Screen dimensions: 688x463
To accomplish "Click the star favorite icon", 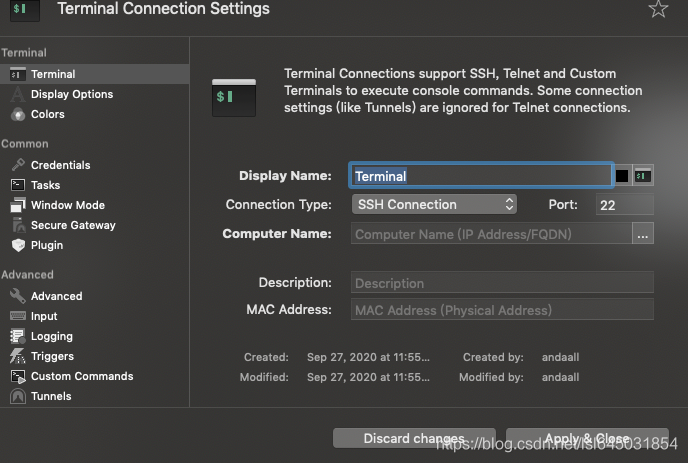I will tap(658, 9).
